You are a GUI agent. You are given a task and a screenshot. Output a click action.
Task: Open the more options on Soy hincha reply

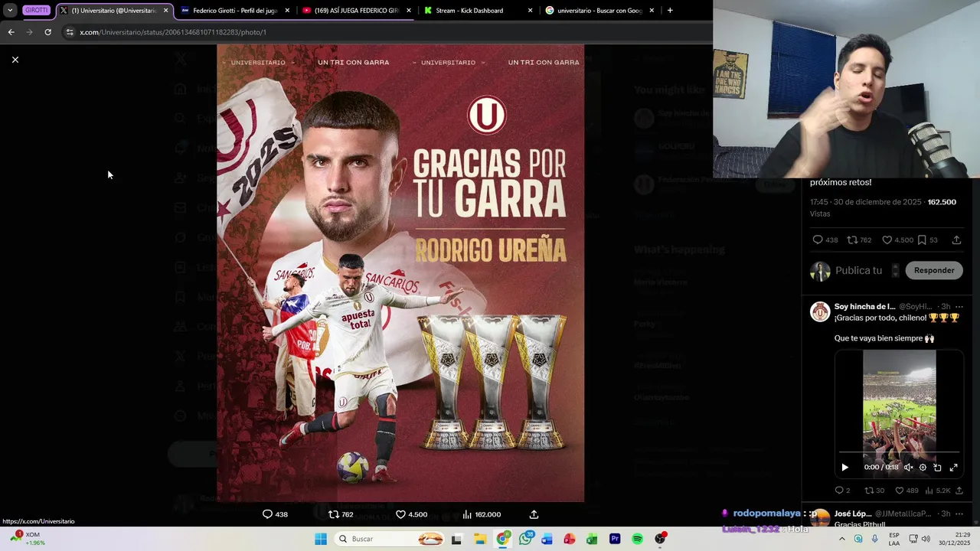(959, 307)
